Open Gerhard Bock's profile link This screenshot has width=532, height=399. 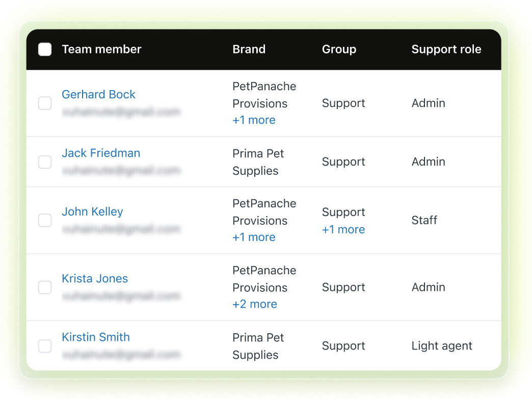(98, 94)
